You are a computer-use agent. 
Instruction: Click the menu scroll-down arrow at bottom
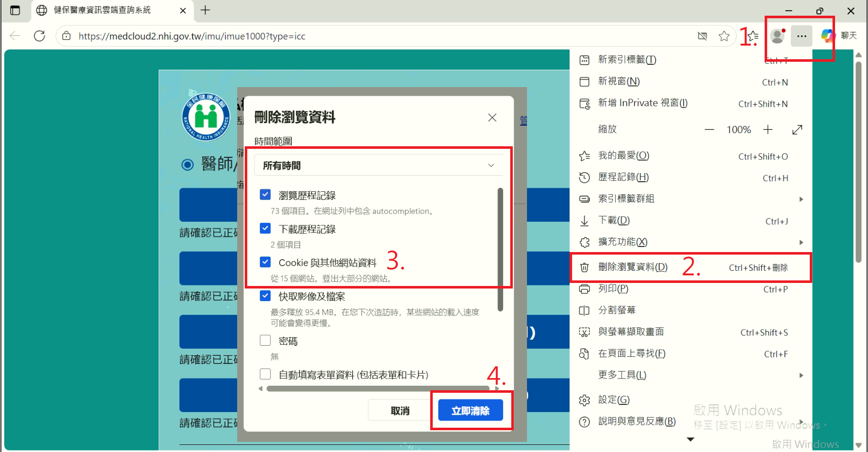tap(691, 439)
